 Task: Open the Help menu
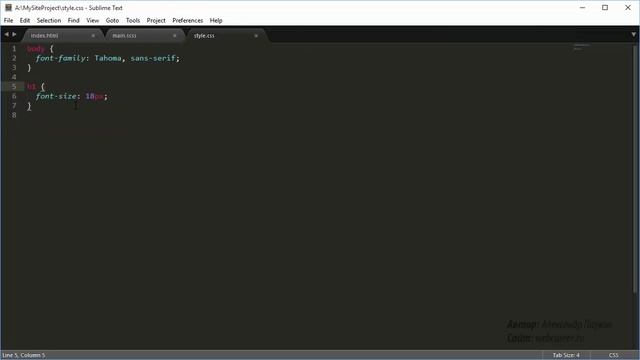tap(216, 20)
